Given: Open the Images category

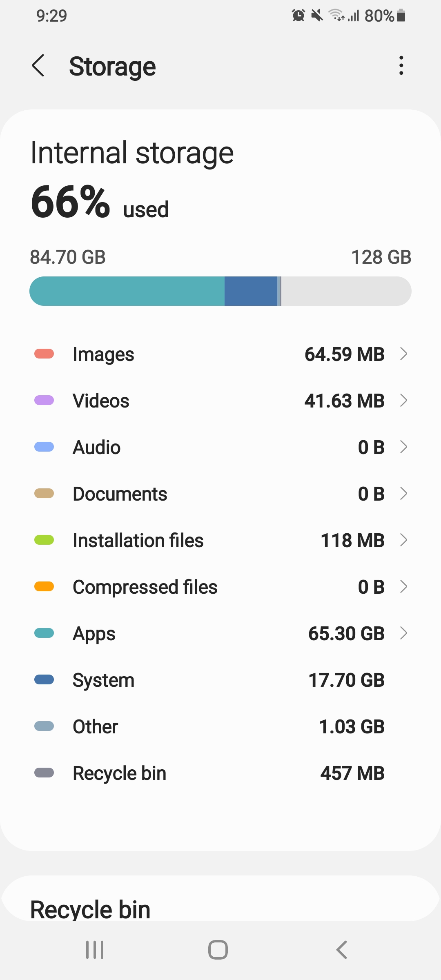Looking at the screenshot, I should pos(220,354).
